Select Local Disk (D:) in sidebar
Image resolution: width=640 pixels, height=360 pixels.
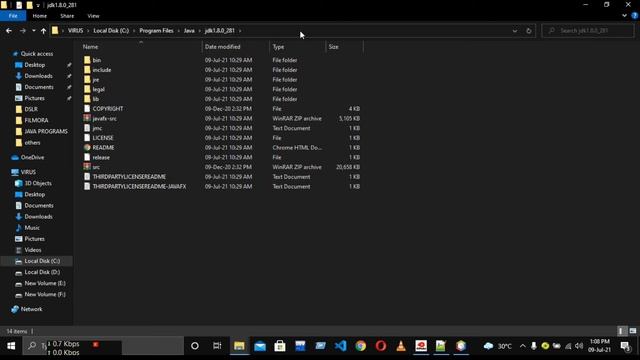[42, 272]
